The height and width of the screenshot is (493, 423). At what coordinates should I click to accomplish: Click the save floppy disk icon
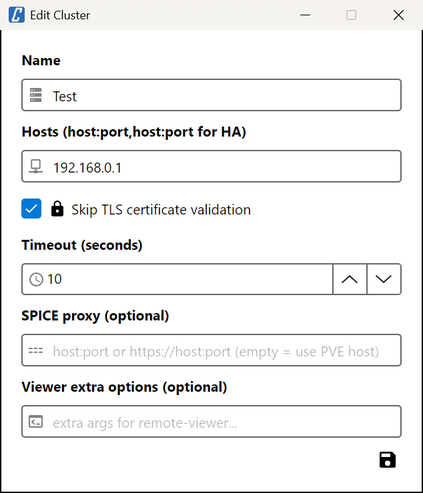[387, 460]
